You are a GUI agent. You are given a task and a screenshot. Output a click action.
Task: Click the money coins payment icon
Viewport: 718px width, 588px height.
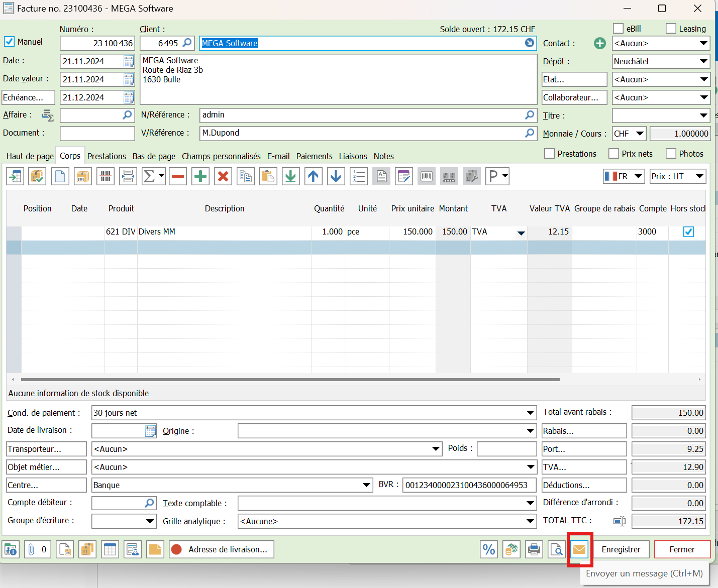(x=511, y=549)
